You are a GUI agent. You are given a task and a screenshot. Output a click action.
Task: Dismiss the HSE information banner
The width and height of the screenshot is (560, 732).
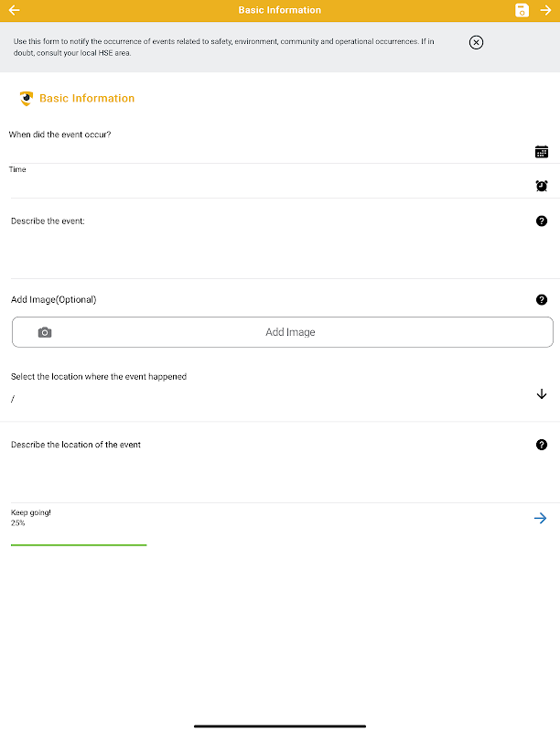point(476,43)
